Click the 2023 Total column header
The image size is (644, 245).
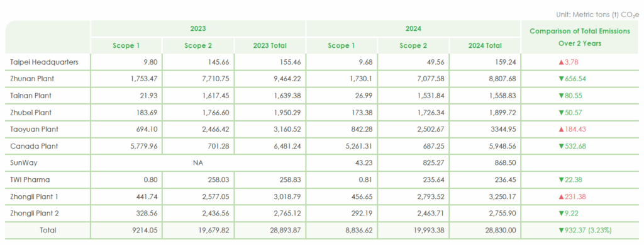coord(270,45)
